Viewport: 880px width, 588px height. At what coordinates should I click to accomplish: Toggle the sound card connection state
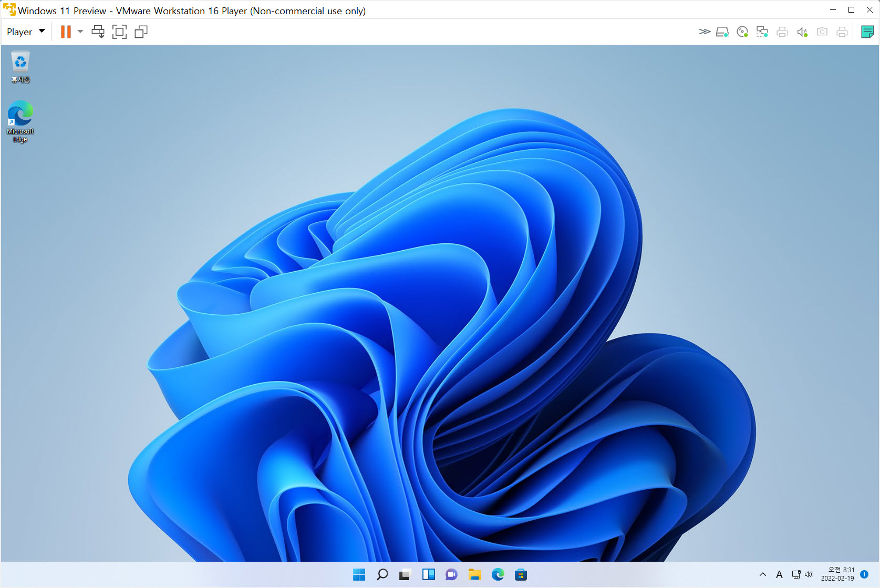802,32
